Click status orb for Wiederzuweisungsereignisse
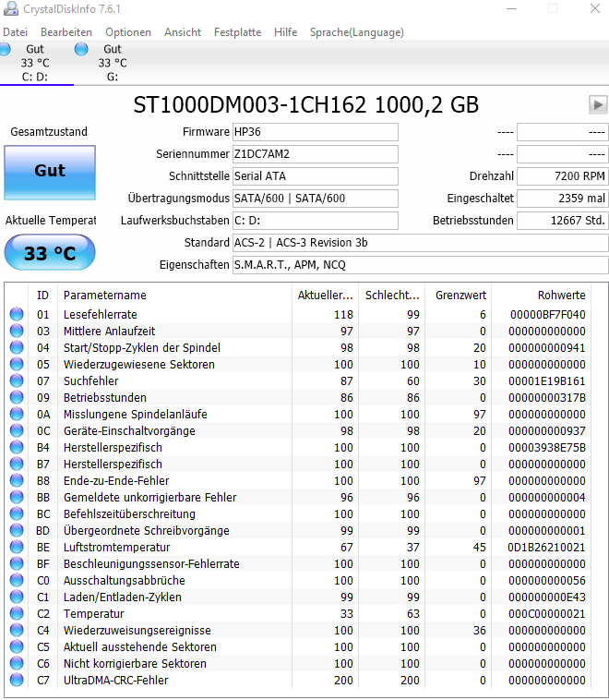 [17, 630]
